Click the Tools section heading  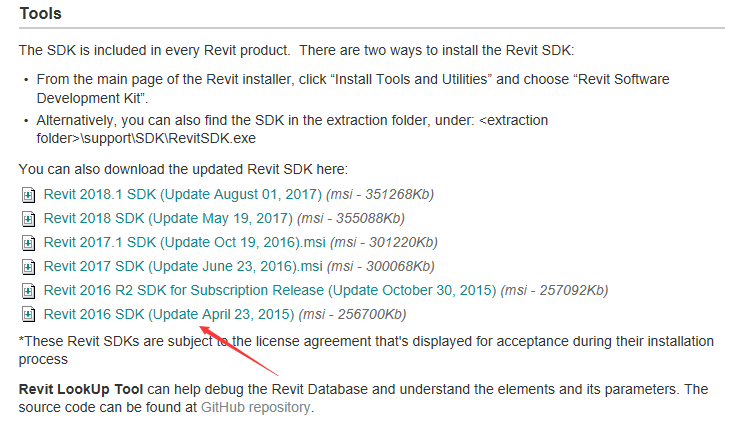[x=40, y=13]
